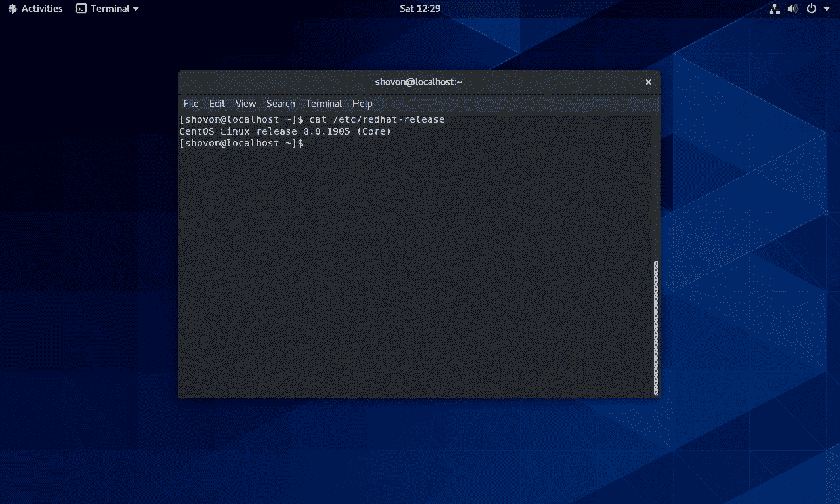The width and height of the screenshot is (840, 504).
Task: Open the Edit menu in Terminal
Action: pos(217,104)
